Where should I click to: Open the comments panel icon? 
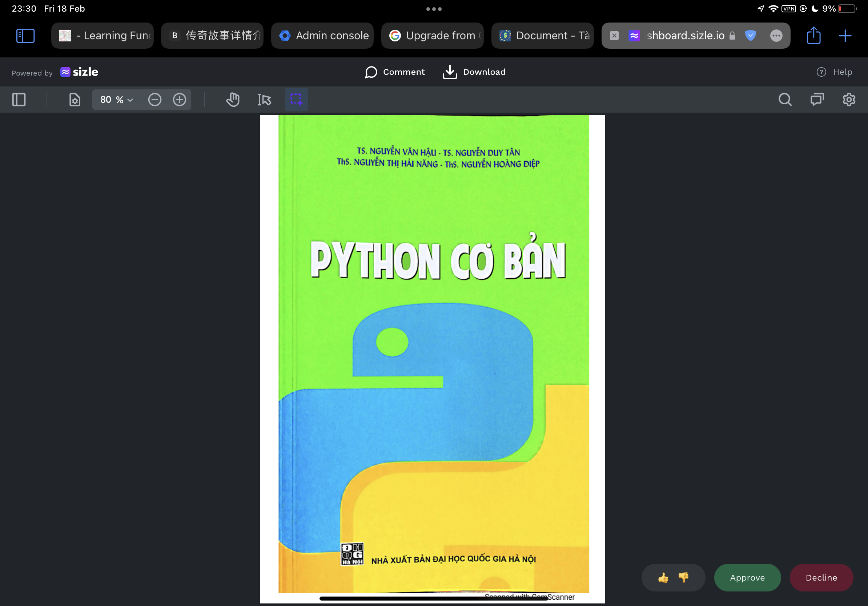pos(817,100)
